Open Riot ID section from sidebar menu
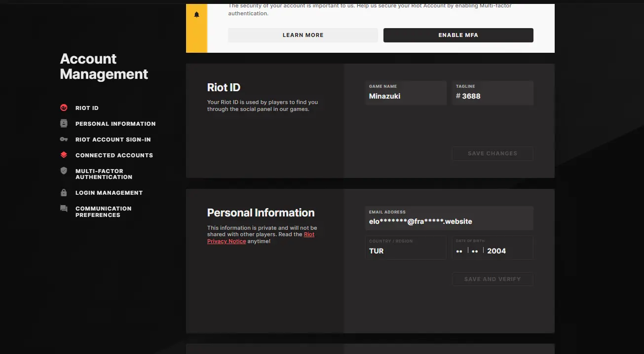The image size is (644, 354). [87, 108]
